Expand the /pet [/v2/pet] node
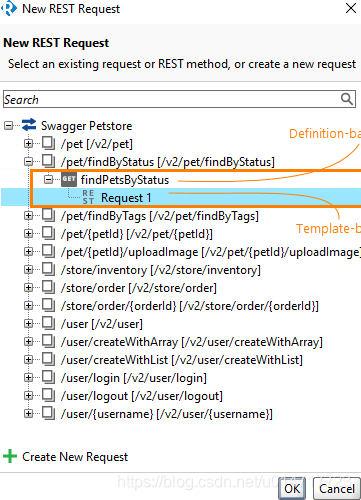Image resolution: width=361 pixels, height=500 pixels. tap(28, 144)
